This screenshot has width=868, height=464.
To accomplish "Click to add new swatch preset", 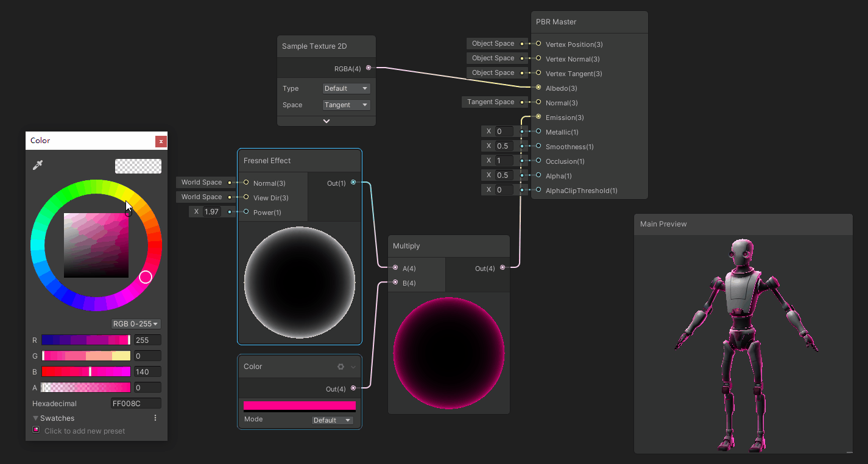I will click(37, 430).
